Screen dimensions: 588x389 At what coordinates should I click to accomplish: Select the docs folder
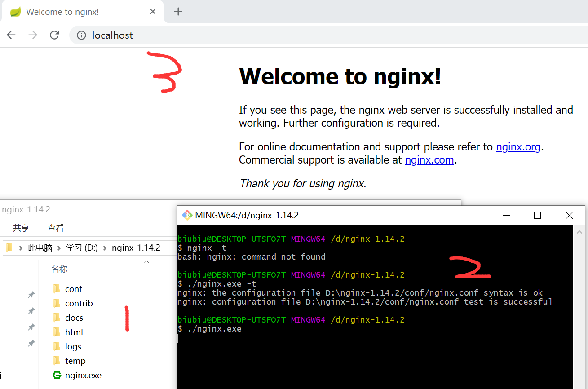coord(74,318)
